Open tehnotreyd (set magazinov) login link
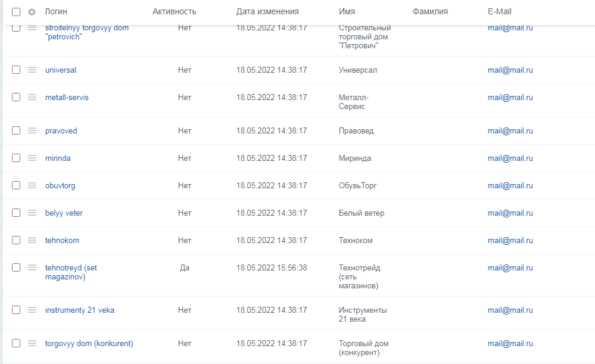595x364 pixels. 71,272
